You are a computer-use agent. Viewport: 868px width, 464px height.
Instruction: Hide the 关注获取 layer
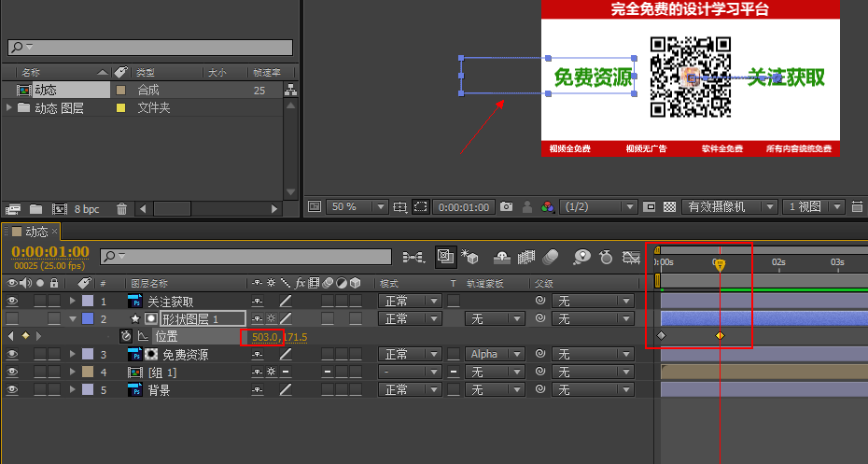click(11, 302)
